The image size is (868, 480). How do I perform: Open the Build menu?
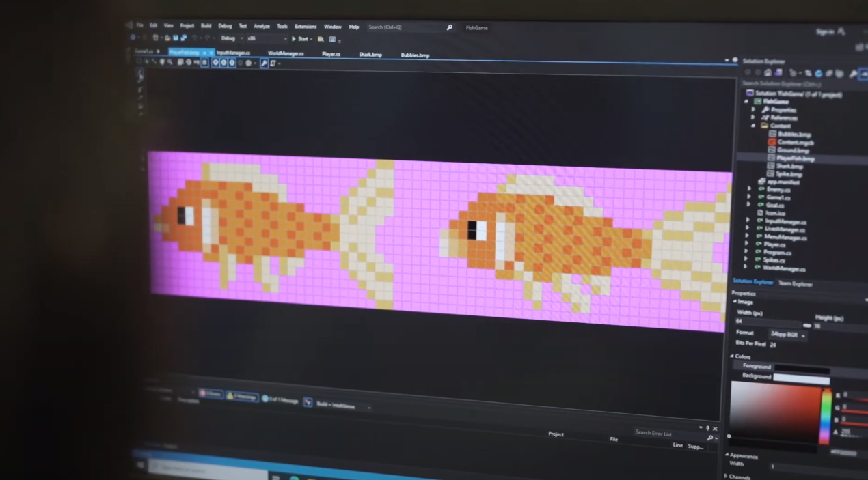(x=206, y=26)
